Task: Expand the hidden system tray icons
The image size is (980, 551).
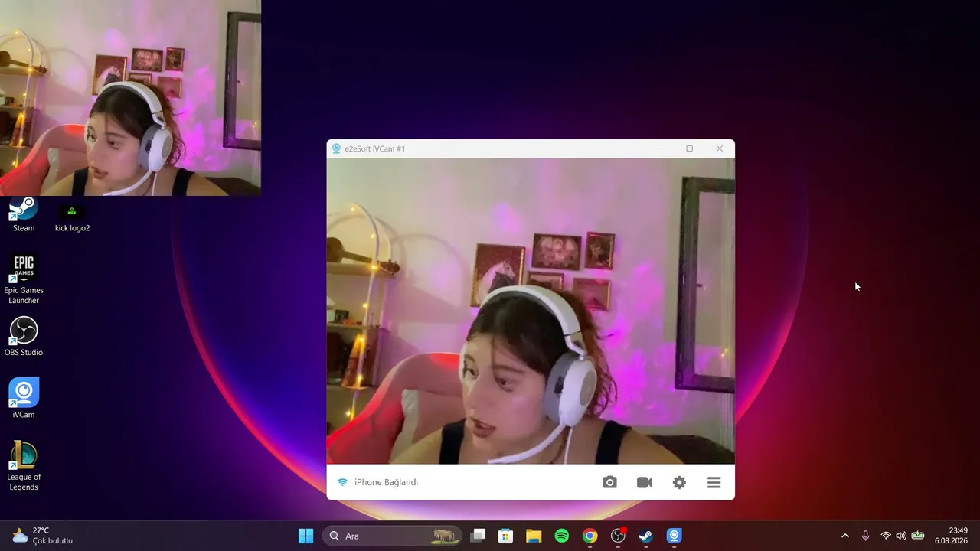Action: click(x=845, y=536)
